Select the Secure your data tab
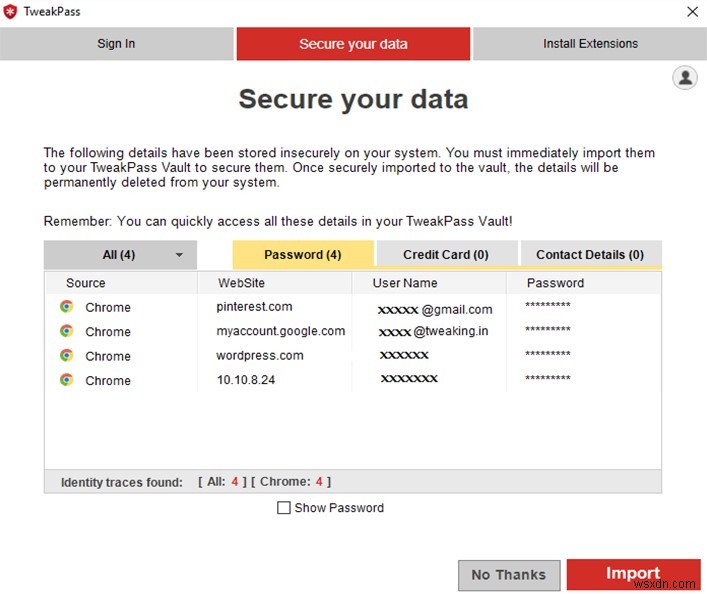This screenshot has width=707, height=594. pyautogui.click(x=353, y=44)
